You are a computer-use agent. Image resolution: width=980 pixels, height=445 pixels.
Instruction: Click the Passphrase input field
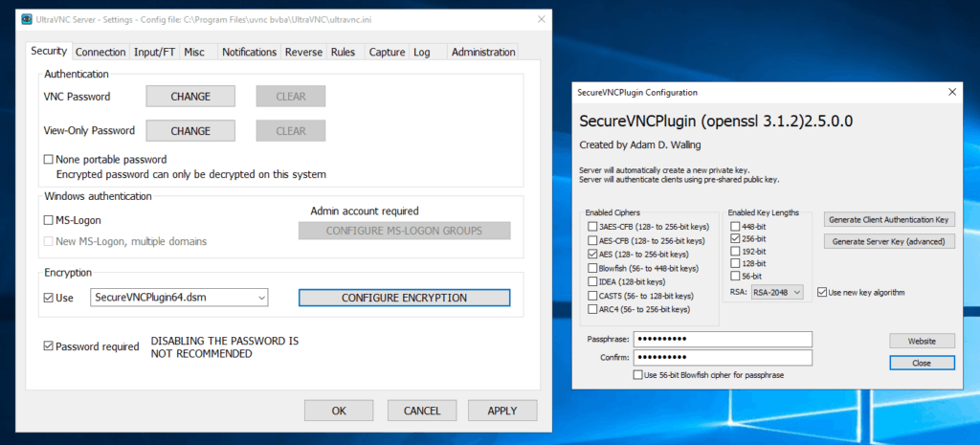(x=723, y=340)
